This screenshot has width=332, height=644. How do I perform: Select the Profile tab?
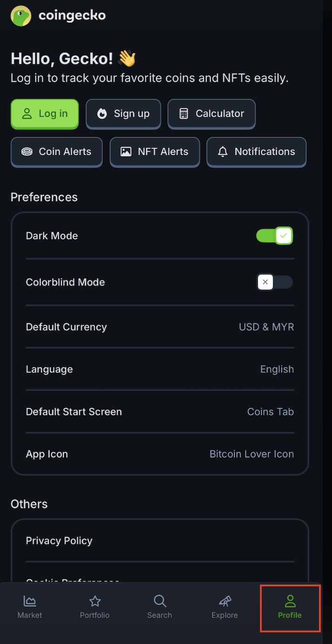[290, 608]
